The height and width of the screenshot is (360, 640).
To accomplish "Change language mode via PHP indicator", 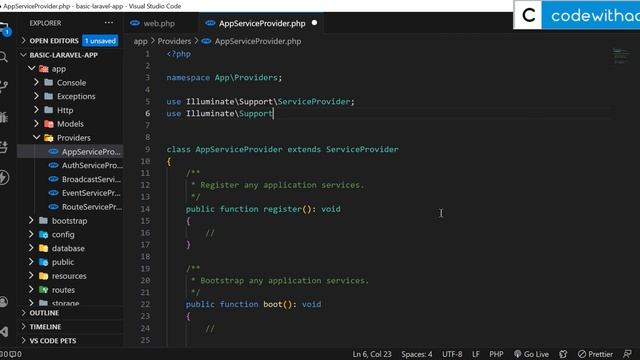I will (x=496, y=354).
